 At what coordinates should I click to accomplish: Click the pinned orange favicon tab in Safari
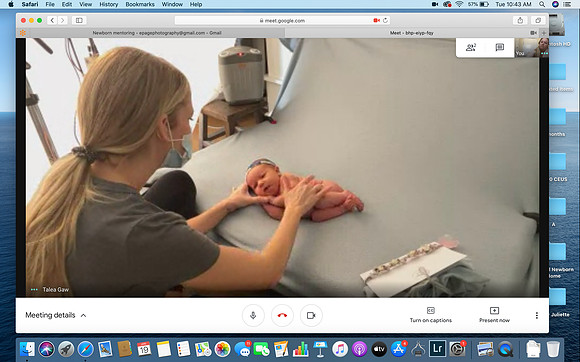pyautogui.click(x=22, y=33)
